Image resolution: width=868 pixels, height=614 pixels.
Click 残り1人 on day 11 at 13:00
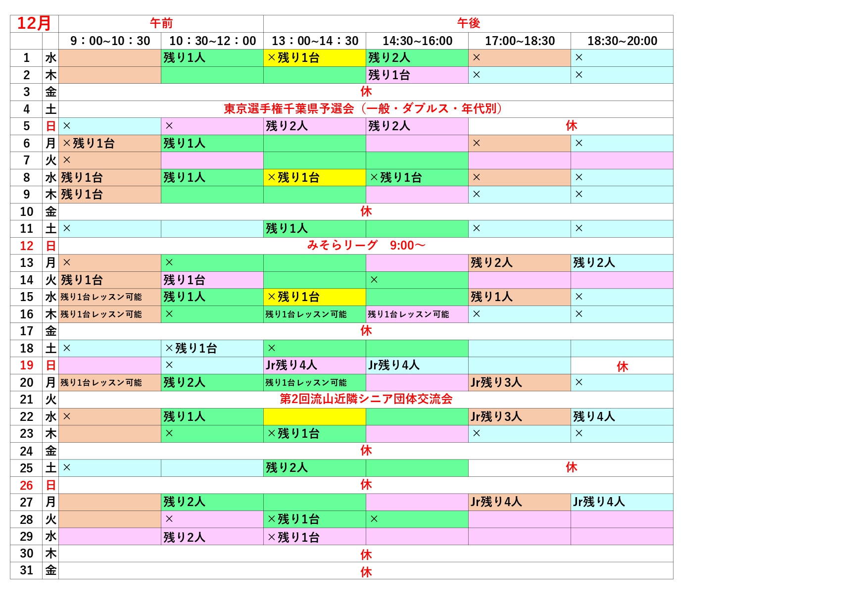pos(287,229)
